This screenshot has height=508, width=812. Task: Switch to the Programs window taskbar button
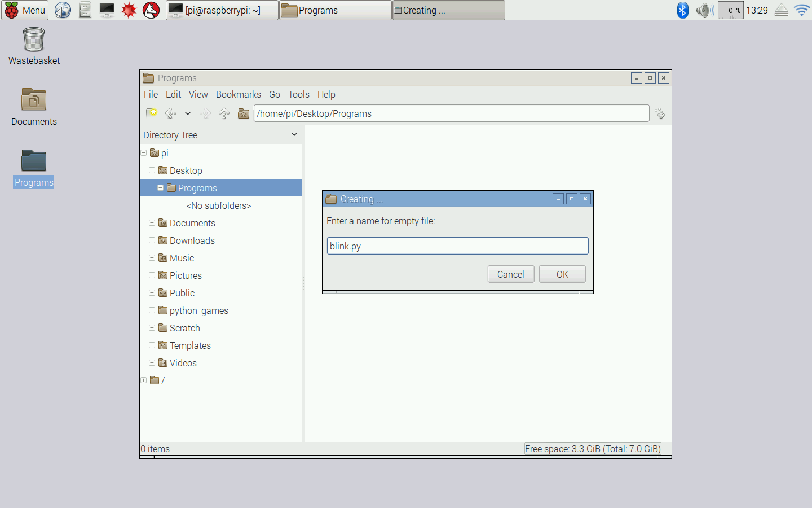coord(336,10)
